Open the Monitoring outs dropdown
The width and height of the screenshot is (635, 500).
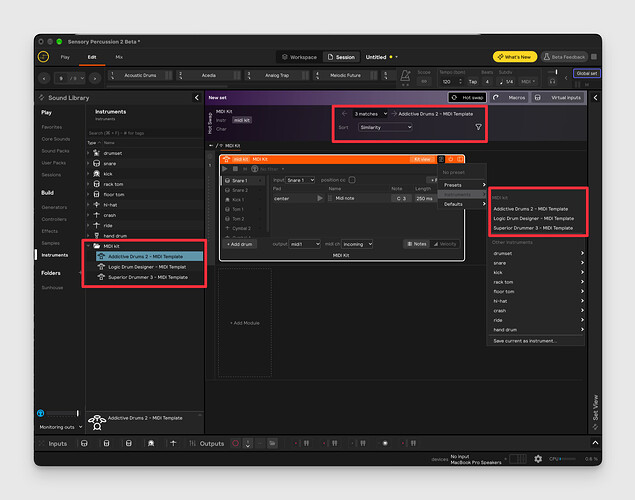(x=61, y=427)
